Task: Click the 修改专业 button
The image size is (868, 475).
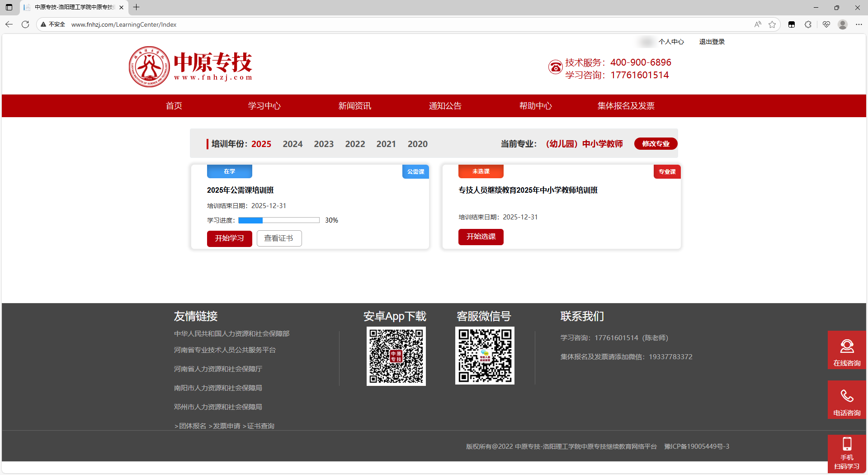Action: point(656,143)
